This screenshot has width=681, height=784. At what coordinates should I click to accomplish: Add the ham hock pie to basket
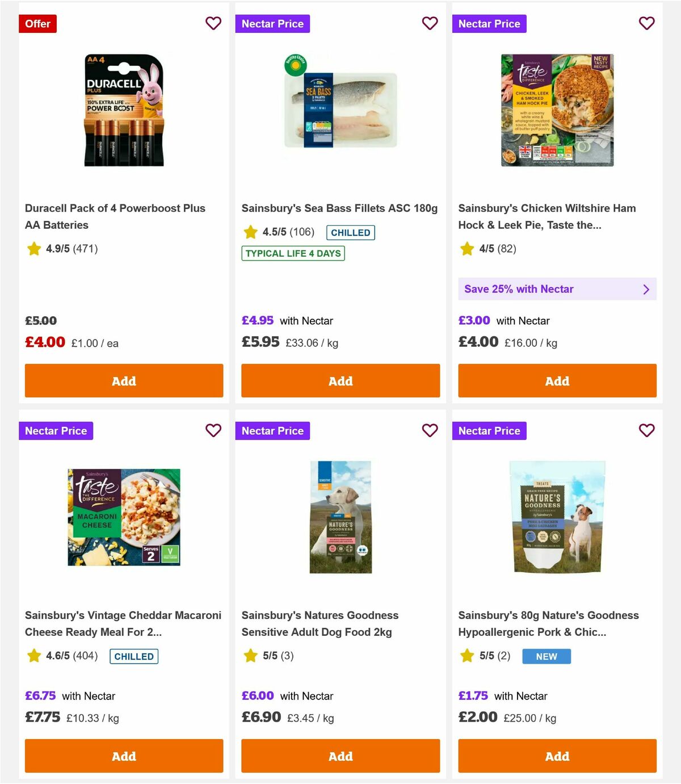click(557, 380)
